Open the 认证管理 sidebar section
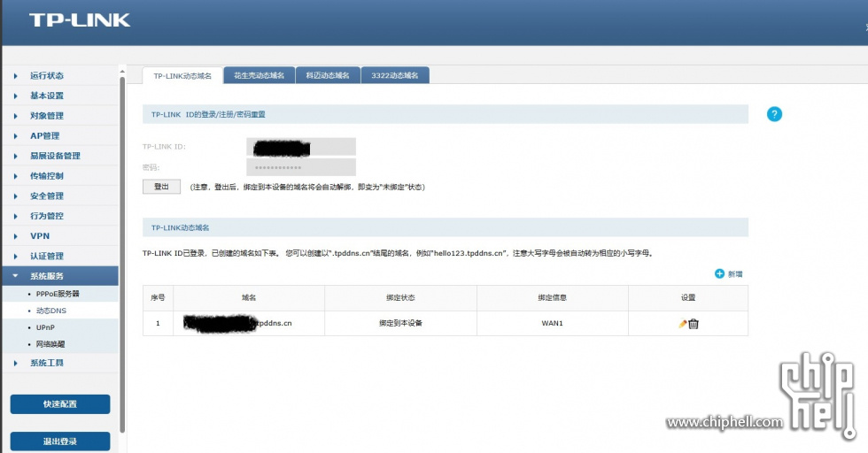Viewport: 868px width, 453px height. 60,256
